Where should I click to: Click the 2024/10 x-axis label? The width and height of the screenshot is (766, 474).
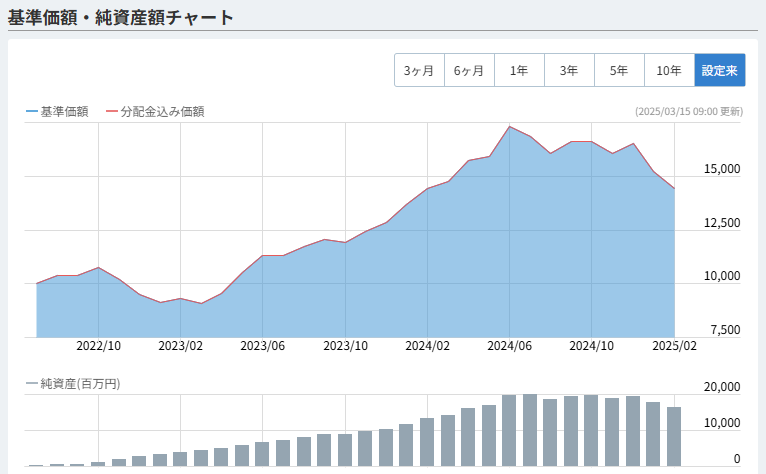tap(592, 346)
